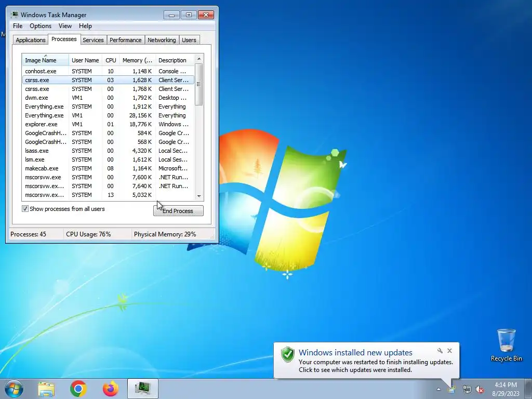Screen dimensions: 532x399
Task: Select the lsass.exe process row
Action: (108, 151)
